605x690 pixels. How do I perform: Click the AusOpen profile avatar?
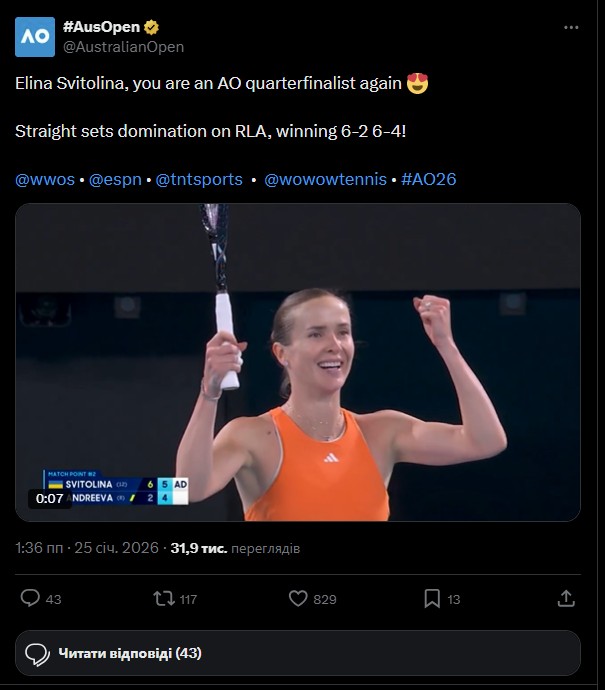click(36, 36)
